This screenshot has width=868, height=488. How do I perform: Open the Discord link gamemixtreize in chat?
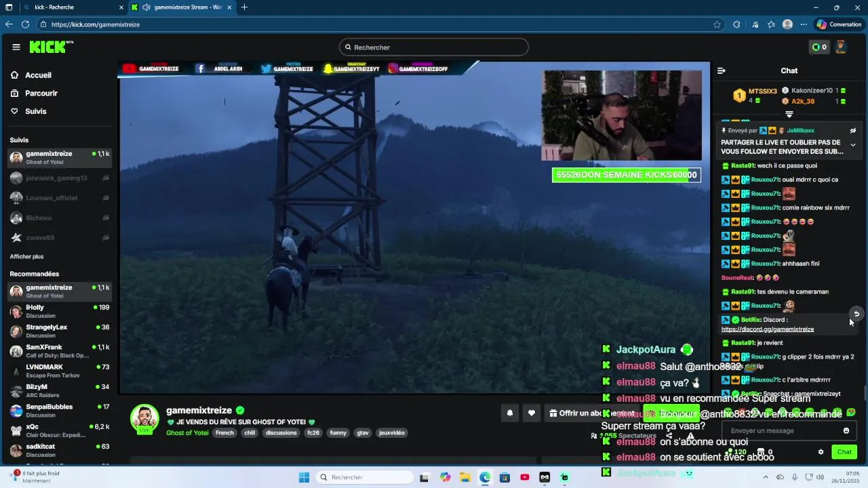pos(768,329)
